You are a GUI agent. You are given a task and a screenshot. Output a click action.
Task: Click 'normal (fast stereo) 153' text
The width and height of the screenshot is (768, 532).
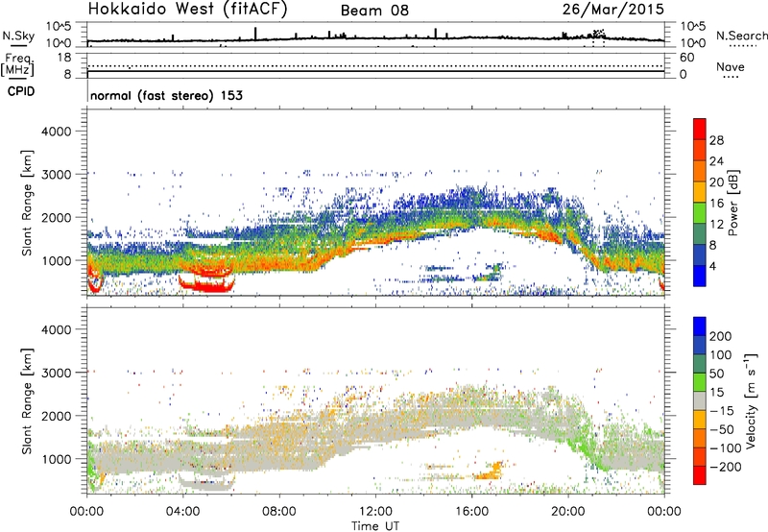tap(166, 95)
